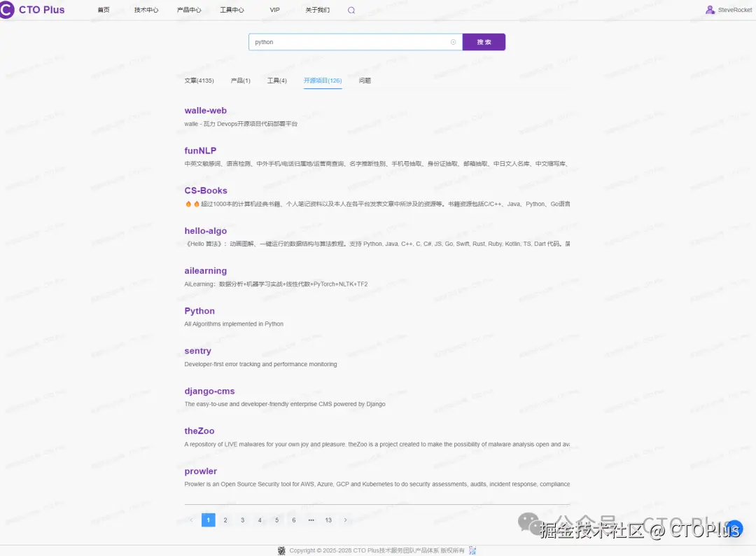756x556 pixels.
Task: Switch to the 产品(1) tab
Action: point(241,81)
